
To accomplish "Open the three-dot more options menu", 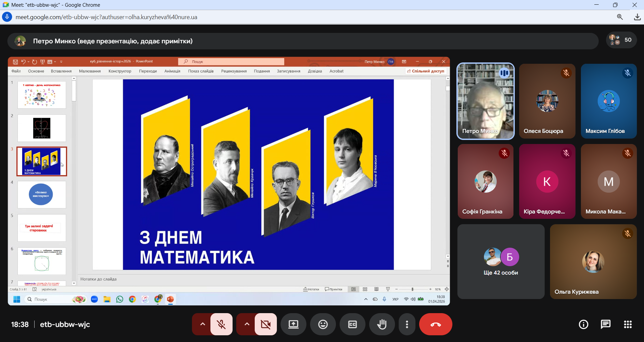I will [407, 324].
